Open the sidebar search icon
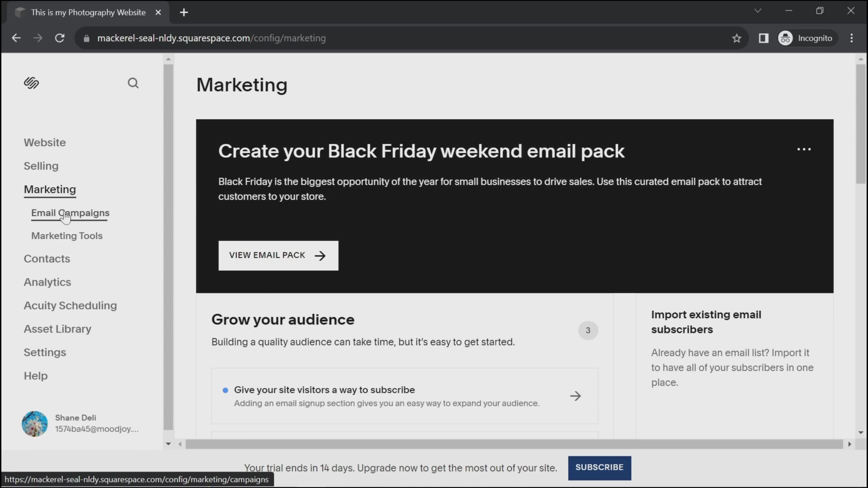The width and height of the screenshot is (868, 488). click(x=133, y=83)
